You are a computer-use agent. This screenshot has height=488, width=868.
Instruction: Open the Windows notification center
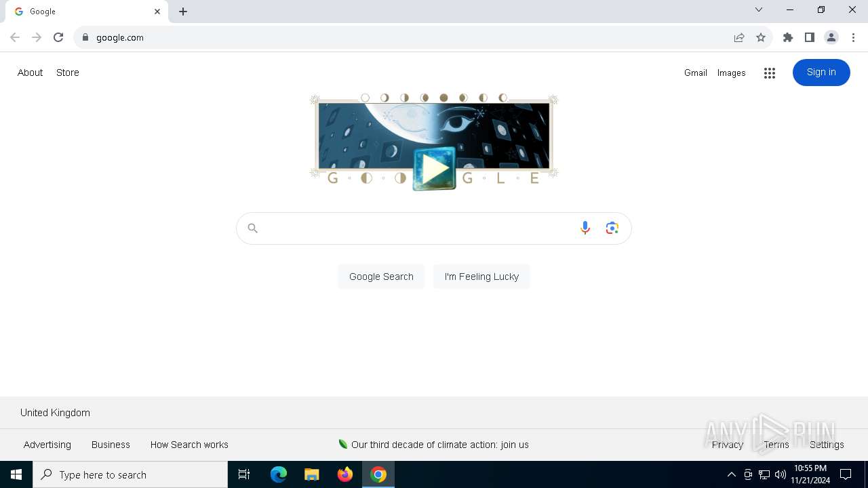coord(846,474)
